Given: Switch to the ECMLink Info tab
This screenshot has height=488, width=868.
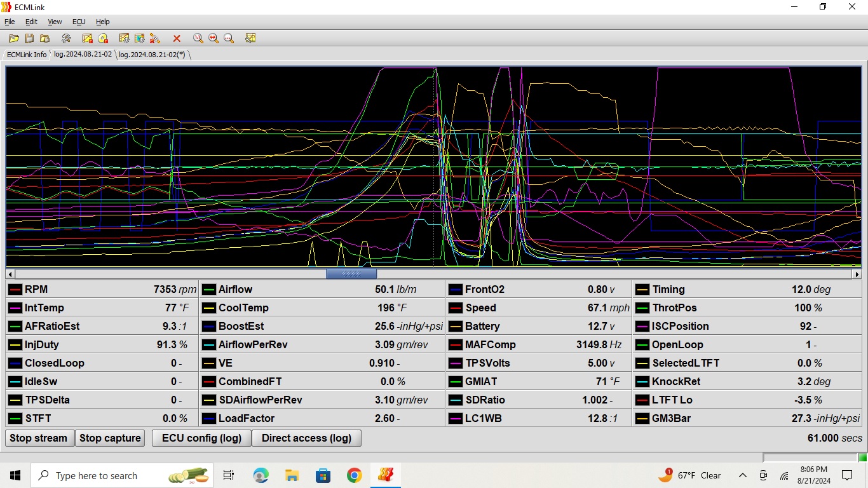Looking at the screenshot, I should click(x=27, y=55).
